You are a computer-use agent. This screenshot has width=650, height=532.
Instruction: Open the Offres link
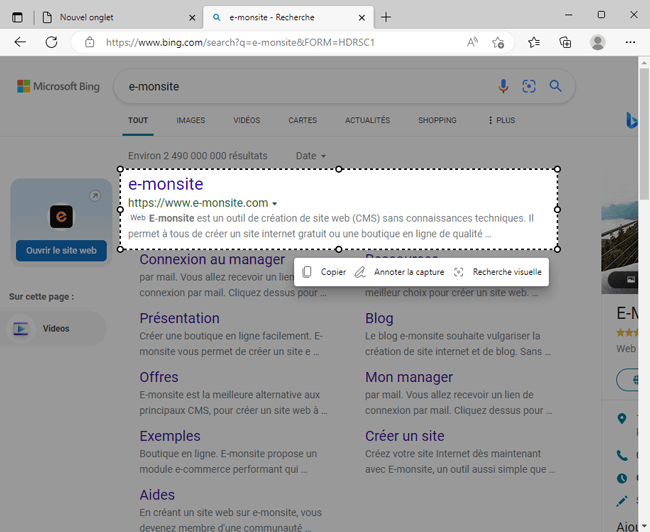(159, 377)
